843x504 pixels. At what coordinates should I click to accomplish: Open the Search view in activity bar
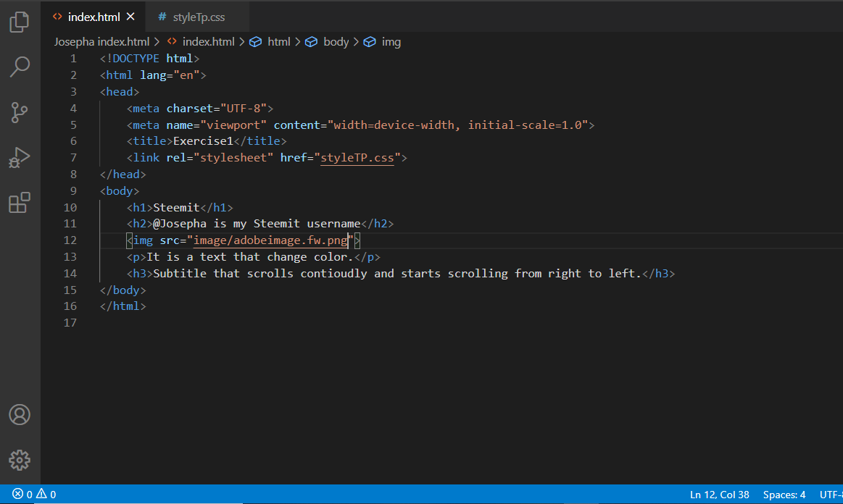[20, 67]
